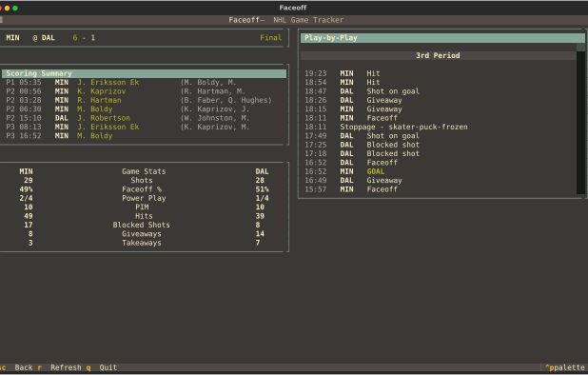This screenshot has height=375, width=588.
Task: Select the 18:15 MIN Giveaway play
Action: coord(439,109)
